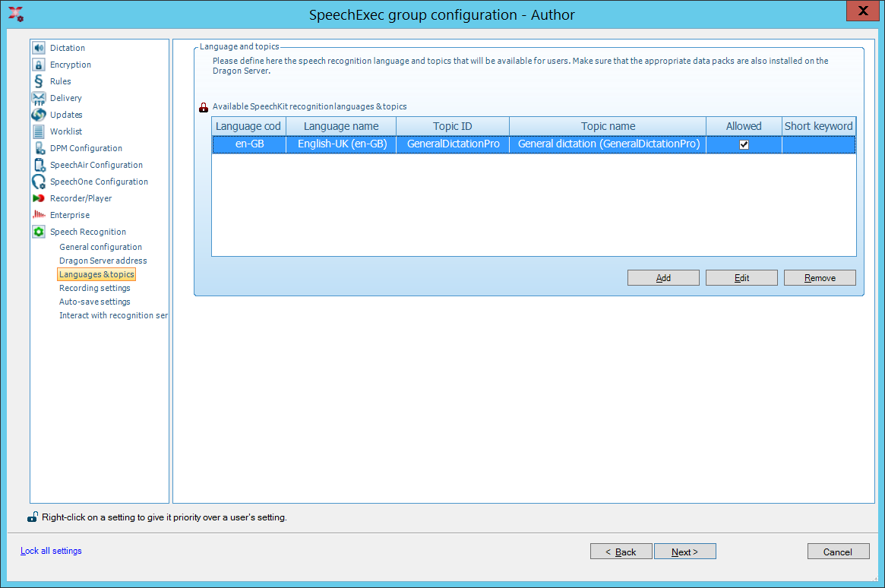Click the Edit button
The width and height of the screenshot is (885, 588).
click(741, 277)
